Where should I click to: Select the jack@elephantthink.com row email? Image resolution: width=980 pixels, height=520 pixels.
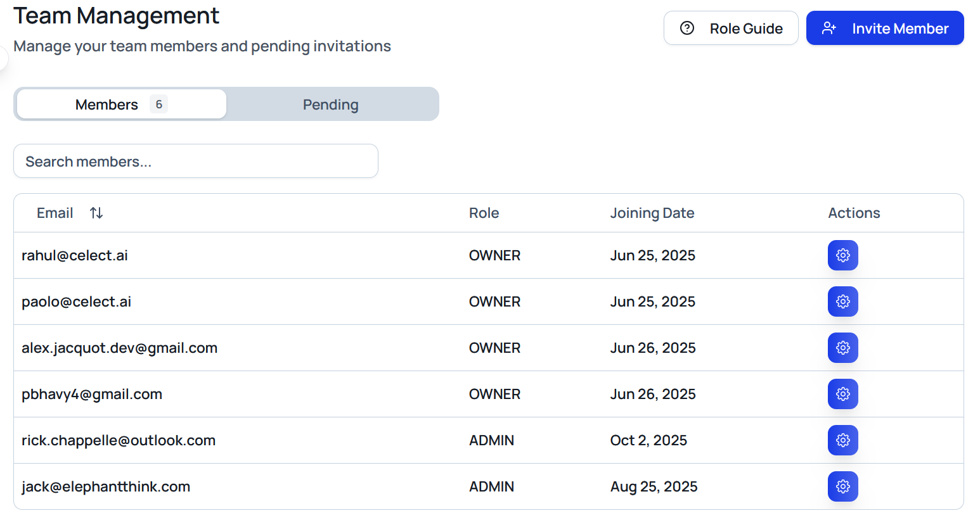pyautogui.click(x=106, y=486)
